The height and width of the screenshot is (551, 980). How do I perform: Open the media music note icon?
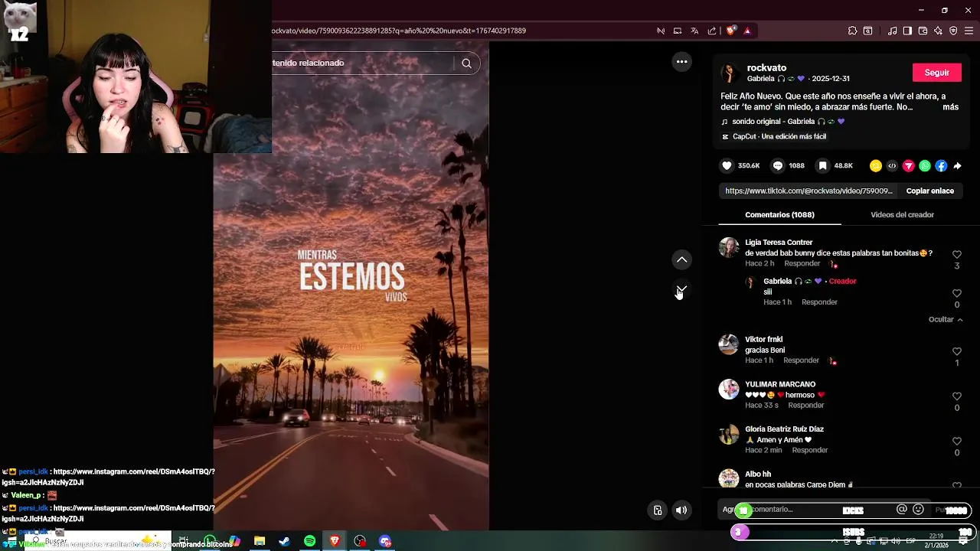click(892, 31)
